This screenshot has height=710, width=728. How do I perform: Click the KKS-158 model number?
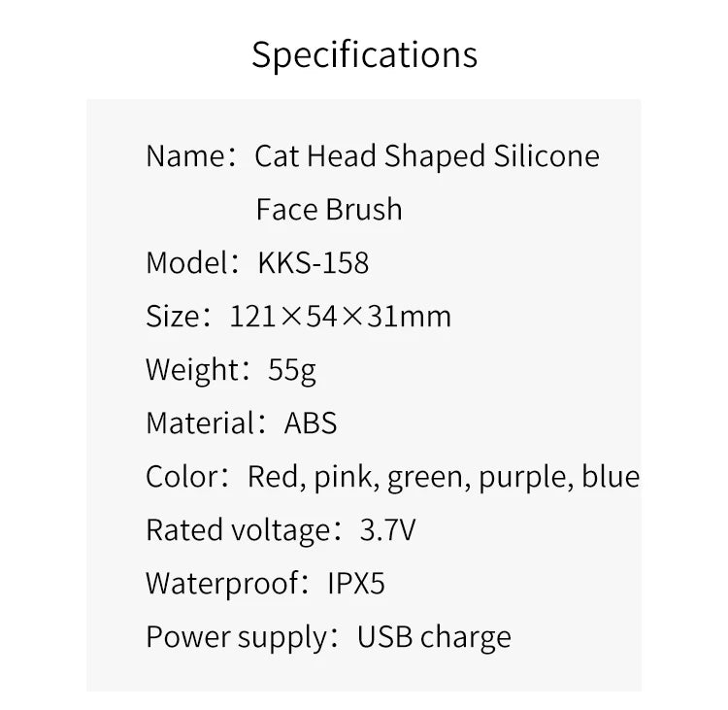[314, 263]
